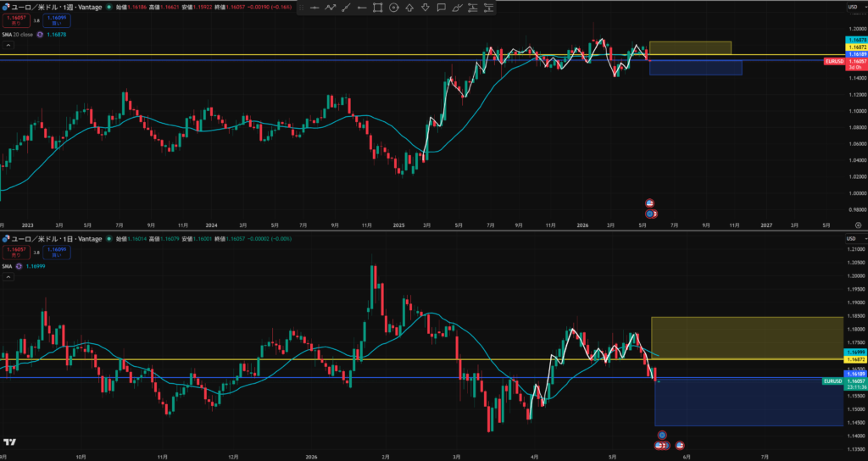Click the weekly chart sell button 1.16057
The width and height of the screenshot is (868, 461).
pyautogui.click(x=15, y=20)
